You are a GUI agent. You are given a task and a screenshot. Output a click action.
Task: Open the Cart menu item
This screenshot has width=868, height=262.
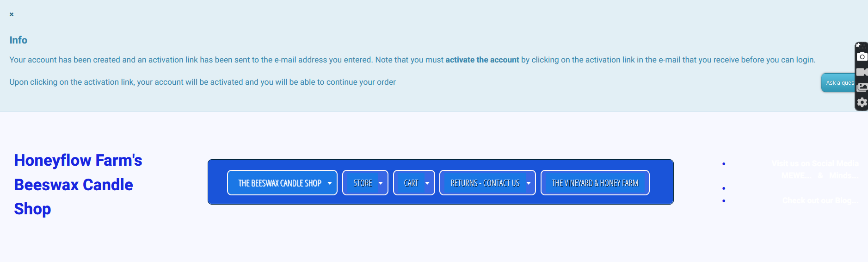point(411,183)
